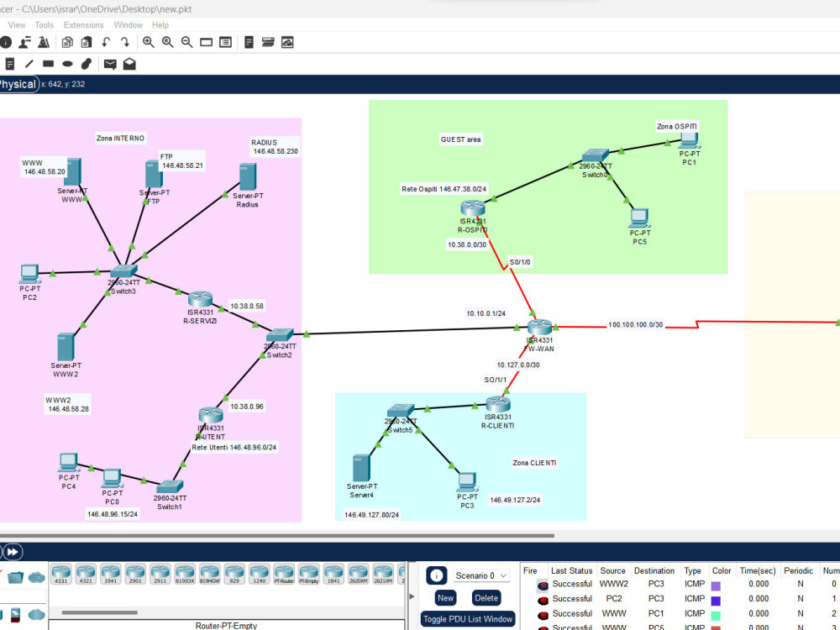The image size is (840, 630).
Task: Click the Undo arrow in the toolbar
Action: coord(106,42)
